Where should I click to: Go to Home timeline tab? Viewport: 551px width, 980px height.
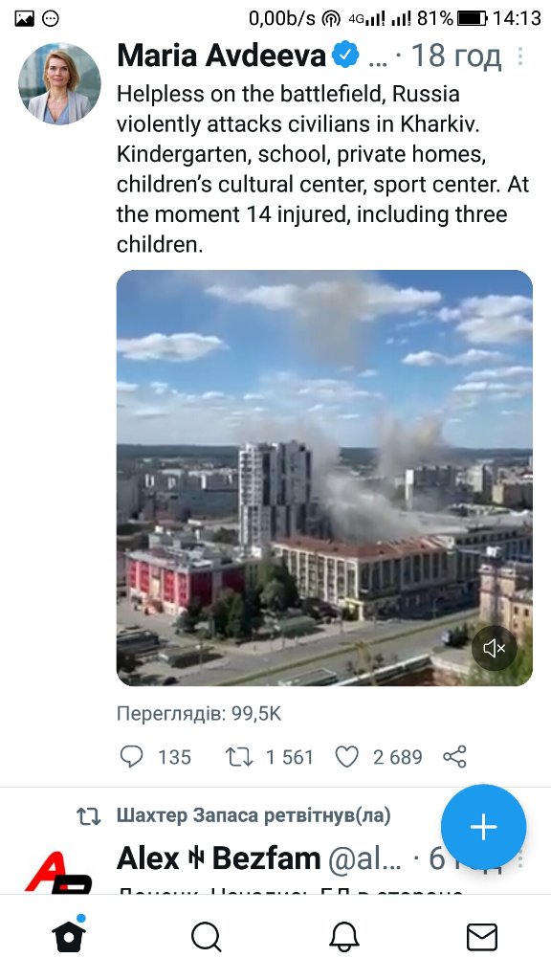[69, 936]
